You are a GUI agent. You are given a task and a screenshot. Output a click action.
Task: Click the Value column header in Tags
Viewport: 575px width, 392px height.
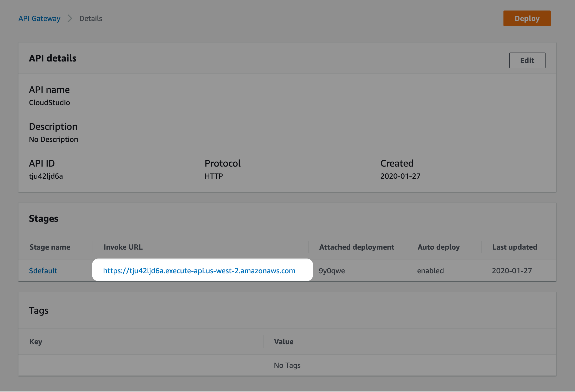click(284, 342)
